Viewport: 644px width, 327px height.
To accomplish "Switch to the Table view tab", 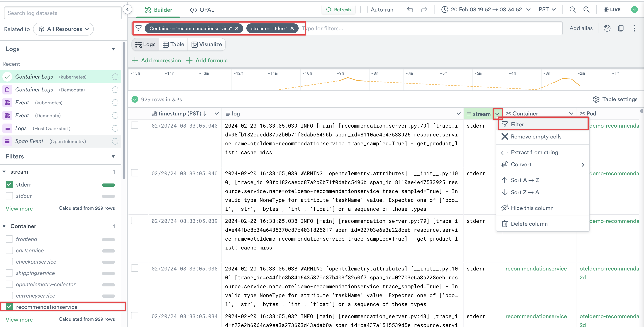I will point(173,44).
